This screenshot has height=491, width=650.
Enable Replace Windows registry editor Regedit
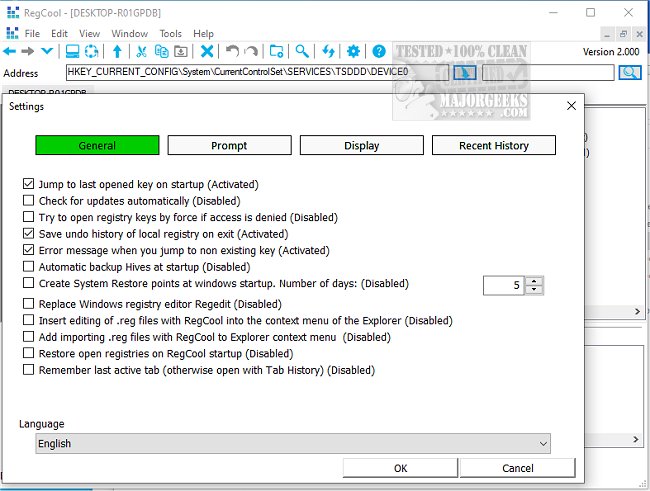pos(28,304)
